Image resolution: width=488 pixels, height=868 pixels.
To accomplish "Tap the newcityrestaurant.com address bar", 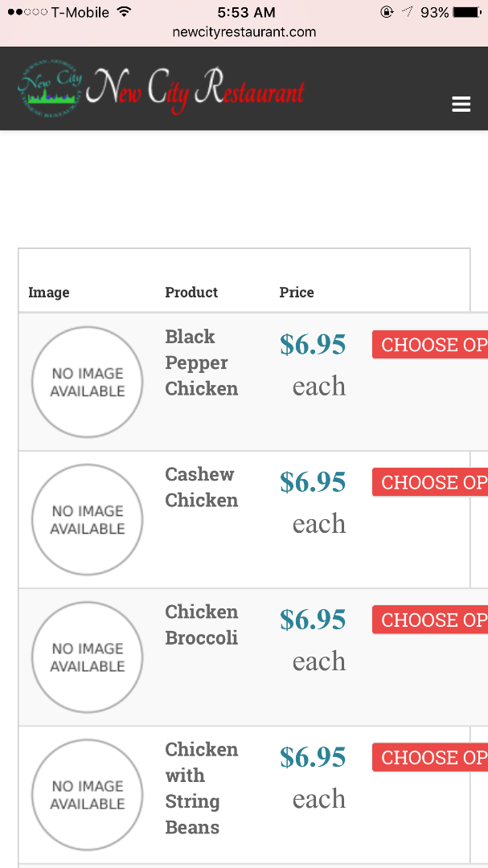I will click(244, 32).
